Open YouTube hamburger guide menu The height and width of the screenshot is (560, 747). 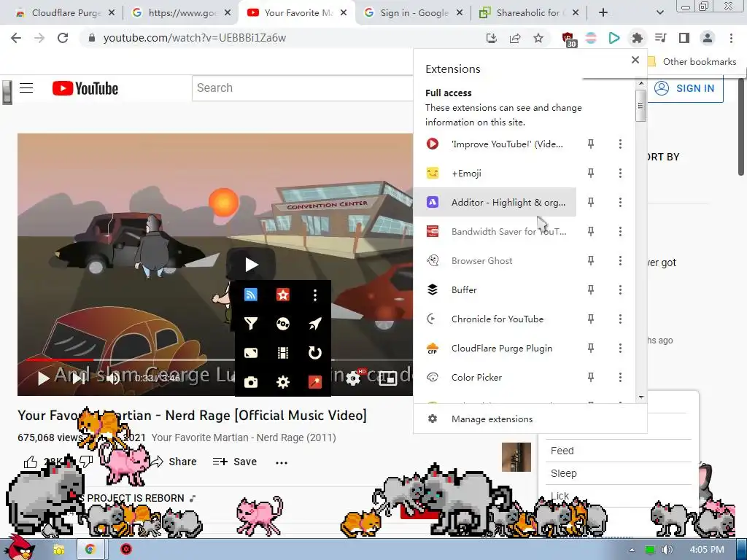tap(26, 88)
